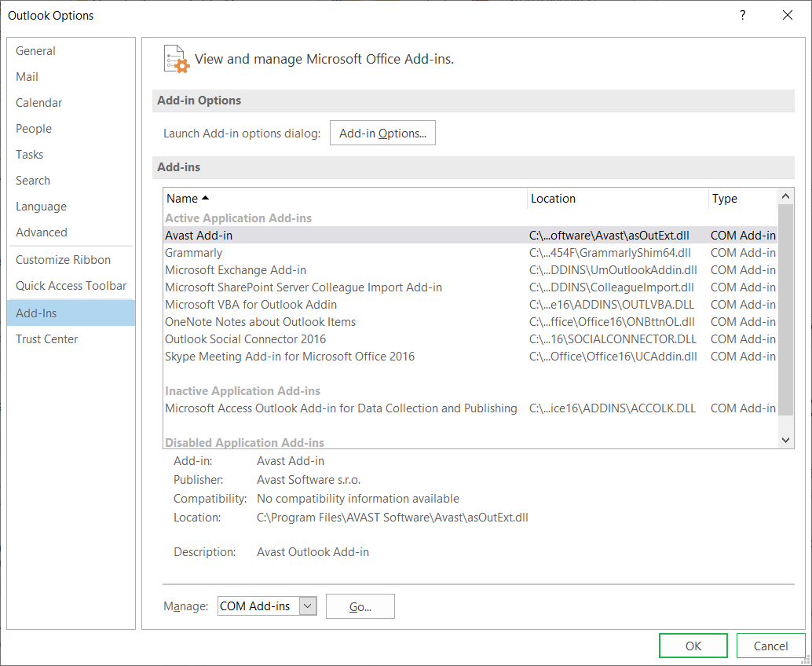Click the Help question mark button

pos(743,15)
